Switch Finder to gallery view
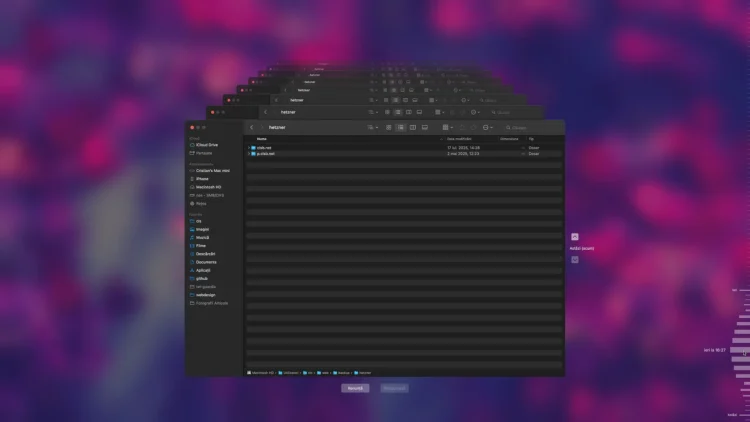Viewport: 750px width, 422px height. pyautogui.click(x=425, y=128)
